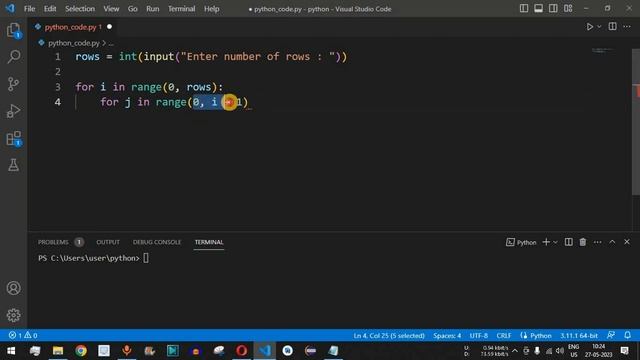Customize layout from title bar
The image size is (640, 360).
(x=568, y=9)
